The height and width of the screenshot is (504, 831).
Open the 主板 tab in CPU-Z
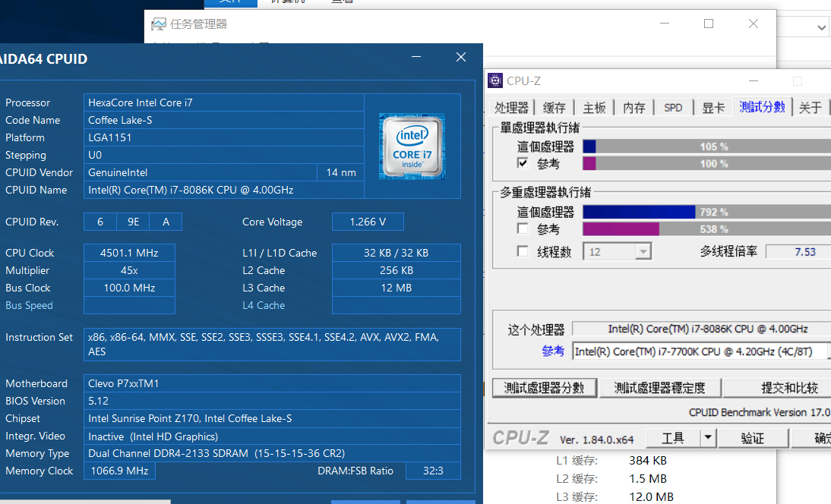coord(594,108)
